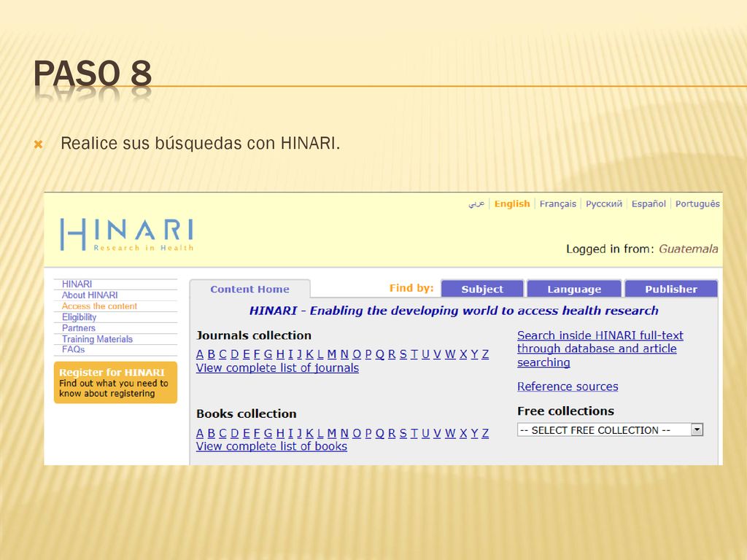Open the Language find-by tab

[574, 289]
